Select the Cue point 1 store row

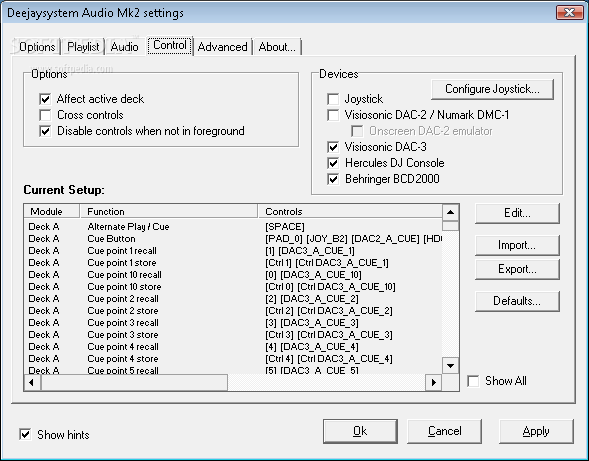233,263
